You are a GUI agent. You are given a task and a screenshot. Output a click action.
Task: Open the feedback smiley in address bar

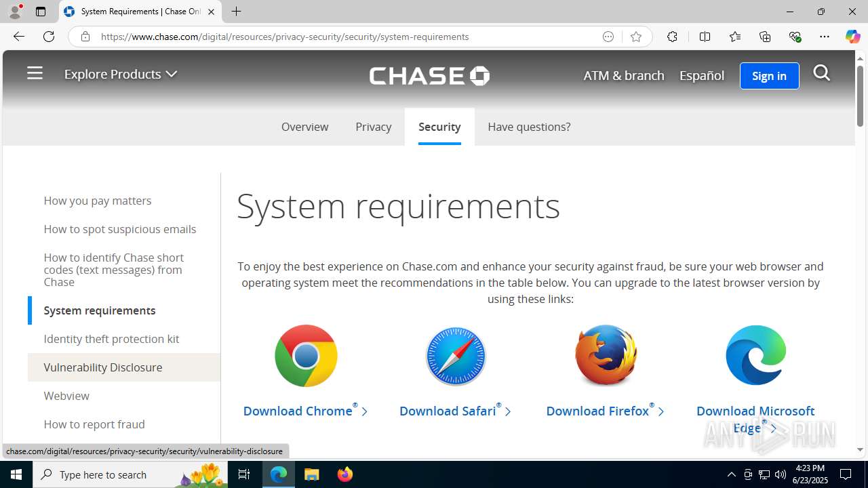pos(608,37)
